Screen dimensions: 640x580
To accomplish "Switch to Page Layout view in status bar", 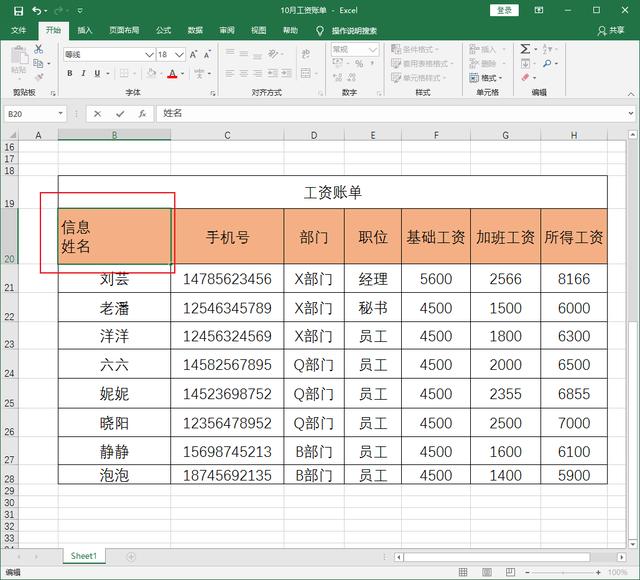I will tap(487, 572).
